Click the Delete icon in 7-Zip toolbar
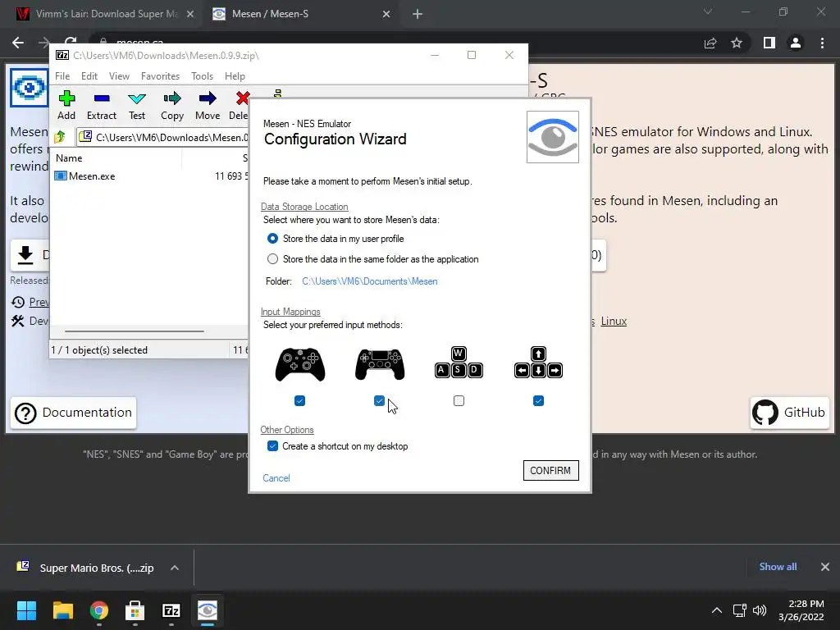This screenshot has width=840, height=630. [x=242, y=98]
